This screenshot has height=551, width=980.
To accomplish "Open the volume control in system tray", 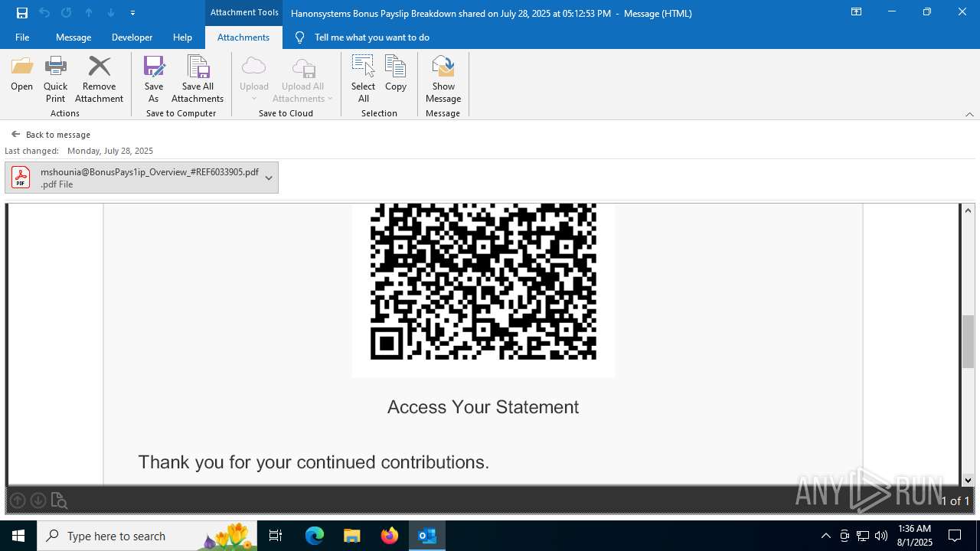I will click(881, 536).
